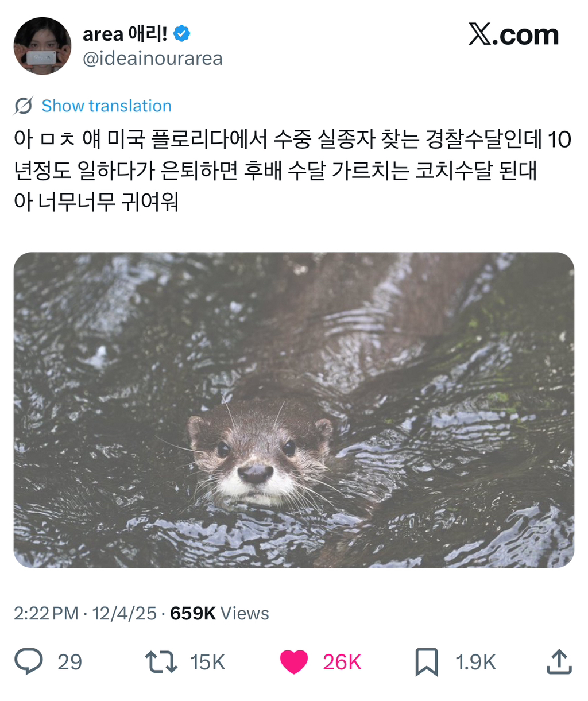Open the author's profile picture

click(42, 46)
